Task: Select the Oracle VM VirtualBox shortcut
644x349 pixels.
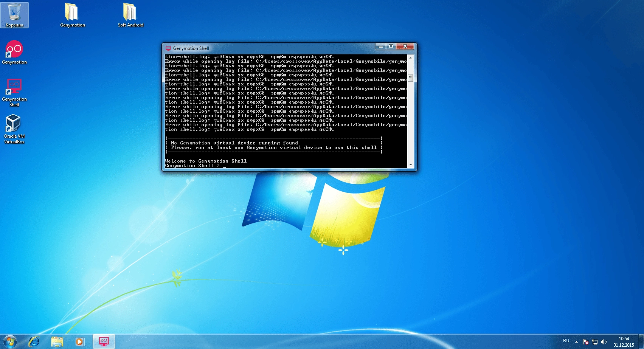Action: pyautogui.click(x=14, y=129)
